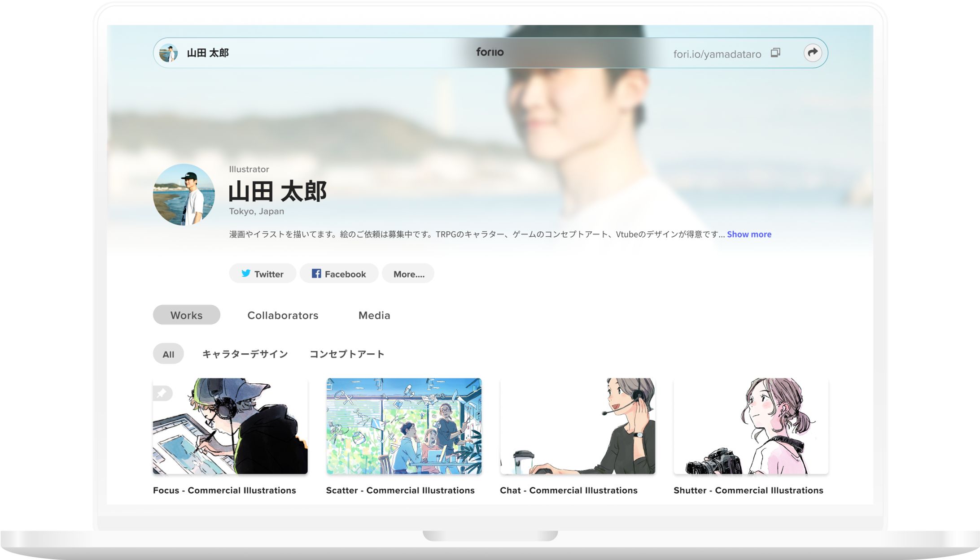980x560 pixels.
Task: Select the All filter chip
Action: (x=168, y=354)
